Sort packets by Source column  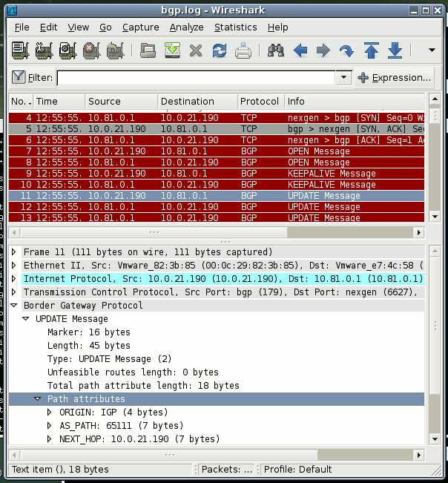pyautogui.click(x=122, y=102)
